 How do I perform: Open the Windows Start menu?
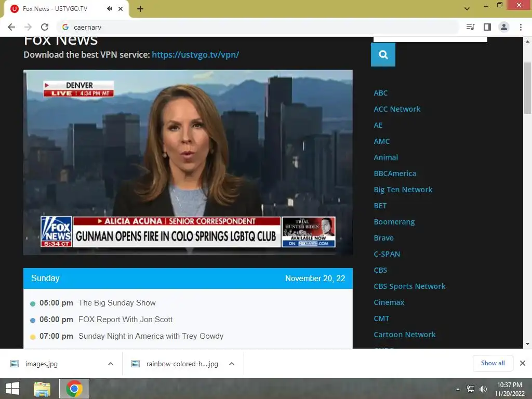point(12,389)
